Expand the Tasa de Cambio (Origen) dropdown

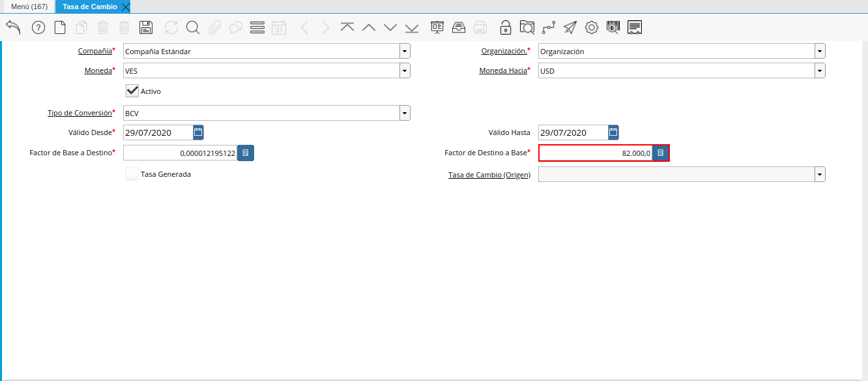[820, 174]
